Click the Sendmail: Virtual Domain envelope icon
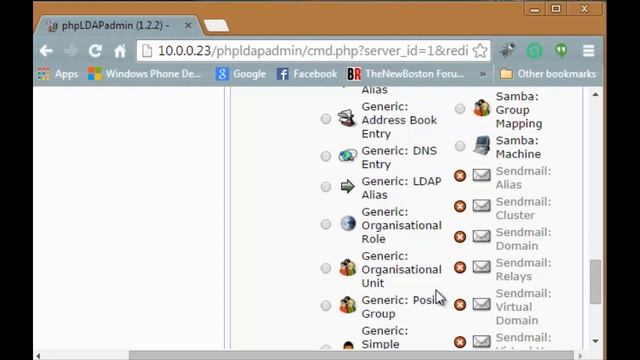640x360 pixels. [482, 304]
